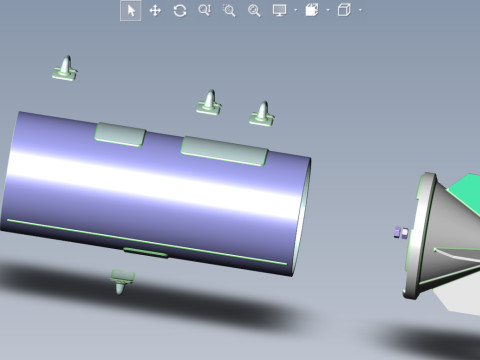Click the wireframe cube display style icon
The width and height of the screenshot is (480, 360).
[344, 10]
